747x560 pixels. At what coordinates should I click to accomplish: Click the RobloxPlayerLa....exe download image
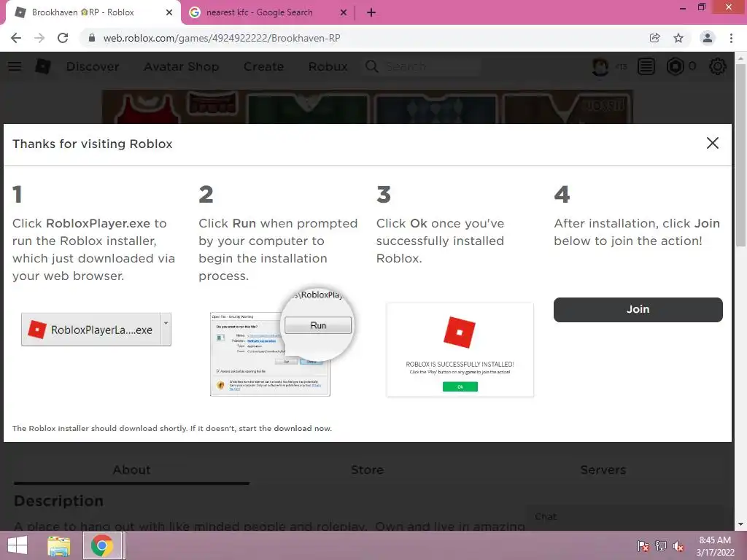tap(96, 330)
